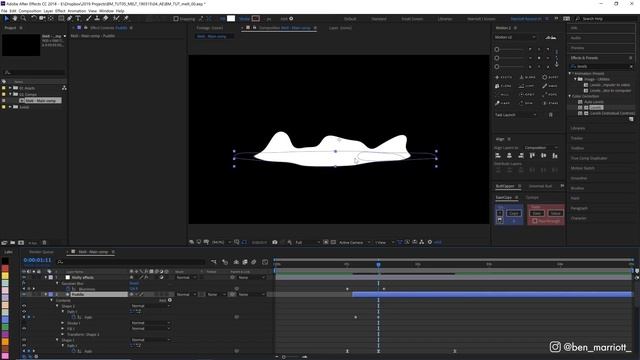Viewport: 640px width, 360px height.
Task: Click the Value button in red panel
Action: [x=555, y=213]
